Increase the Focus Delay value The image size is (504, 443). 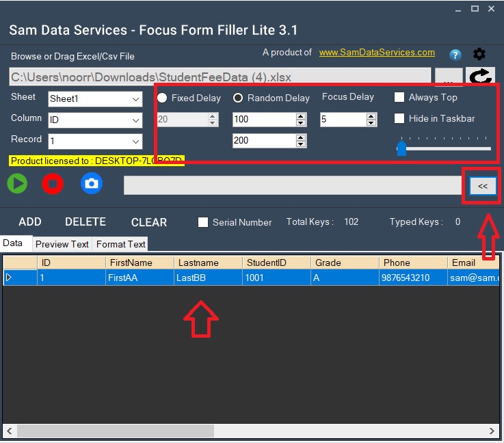[x=371, y=116]
